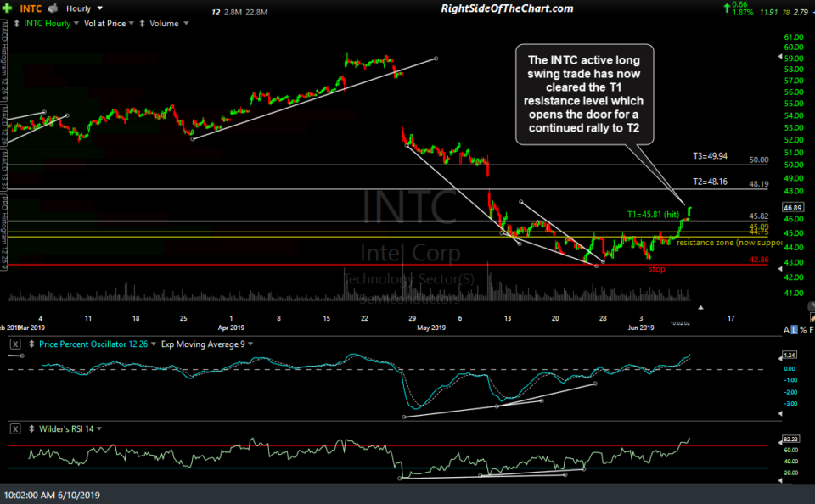815x504 pixels.
Task: Open the Hourly timeframe dropdown
Action: click(99, 8)
